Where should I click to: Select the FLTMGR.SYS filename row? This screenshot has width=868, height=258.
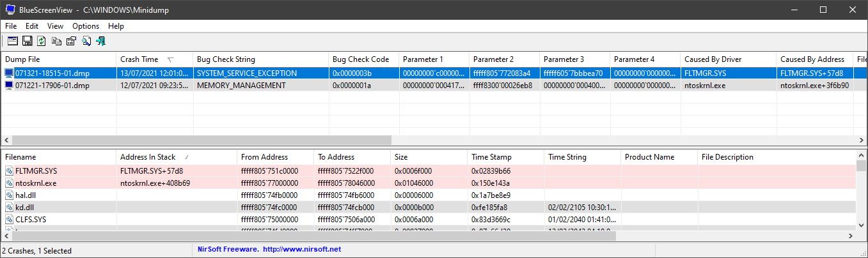(x=429, y=171)
